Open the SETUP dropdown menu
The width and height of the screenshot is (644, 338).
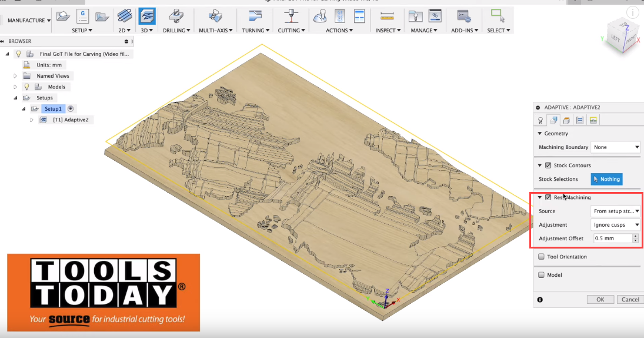point(82,31)
